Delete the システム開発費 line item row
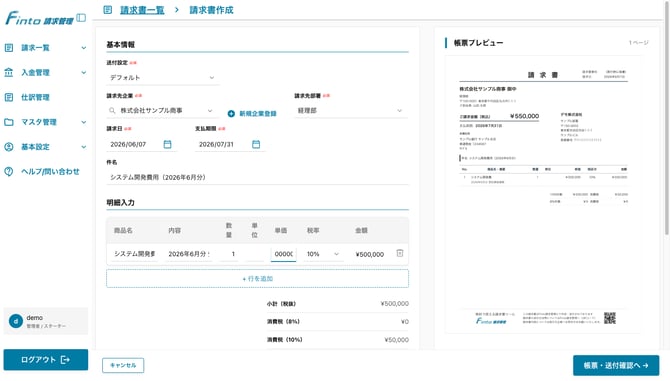 400,253
